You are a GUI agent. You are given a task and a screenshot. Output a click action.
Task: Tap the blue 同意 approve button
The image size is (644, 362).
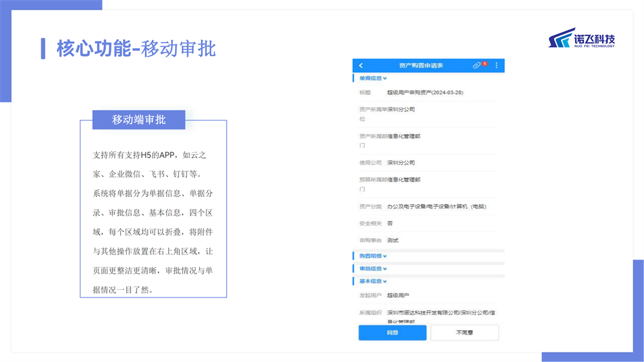tap(392, 332)
